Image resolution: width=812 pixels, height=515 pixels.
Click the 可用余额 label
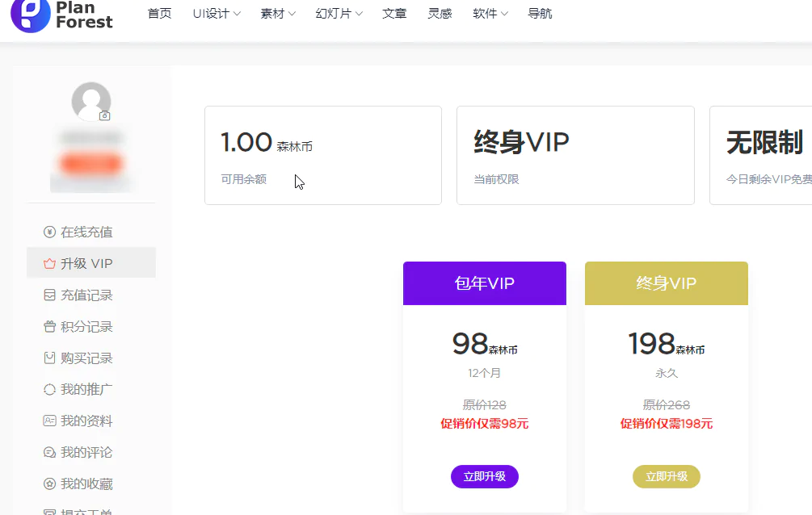(x=243, y=179)
